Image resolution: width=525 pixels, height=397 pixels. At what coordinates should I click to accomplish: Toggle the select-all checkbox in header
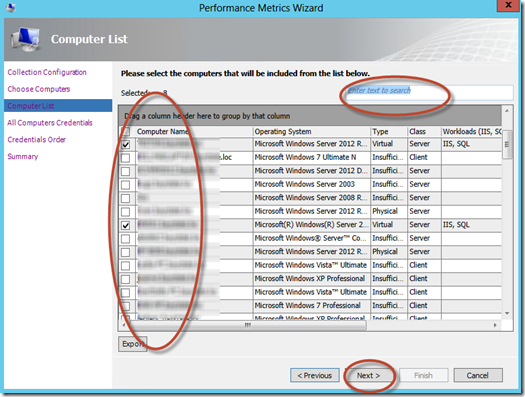pyautogui.click(x=126, y=132)
